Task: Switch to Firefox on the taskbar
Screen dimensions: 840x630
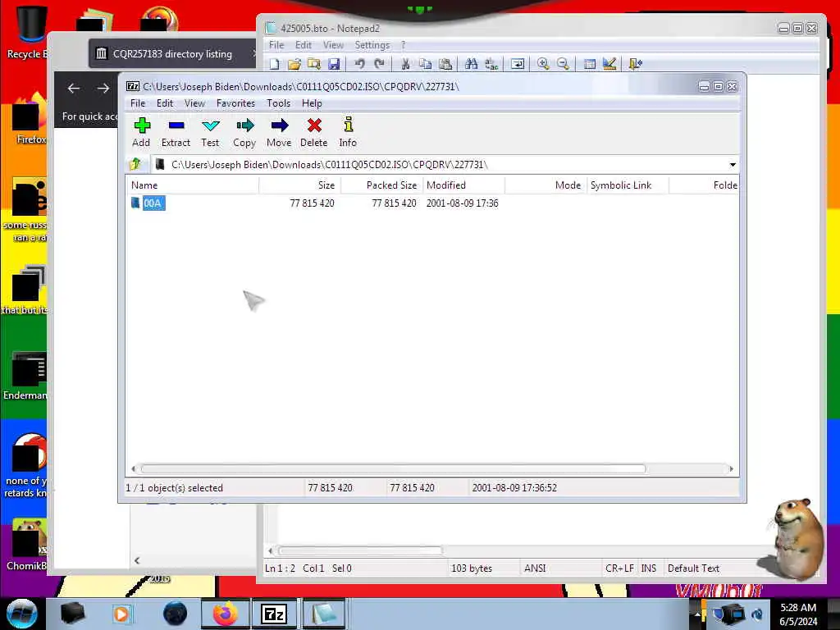Action: pos(225,614)
